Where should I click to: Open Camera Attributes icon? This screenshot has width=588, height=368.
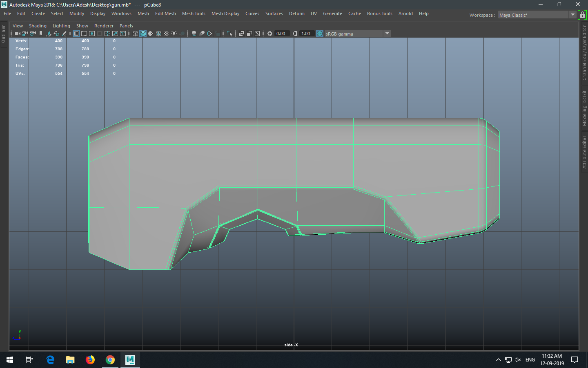(33, 34)
